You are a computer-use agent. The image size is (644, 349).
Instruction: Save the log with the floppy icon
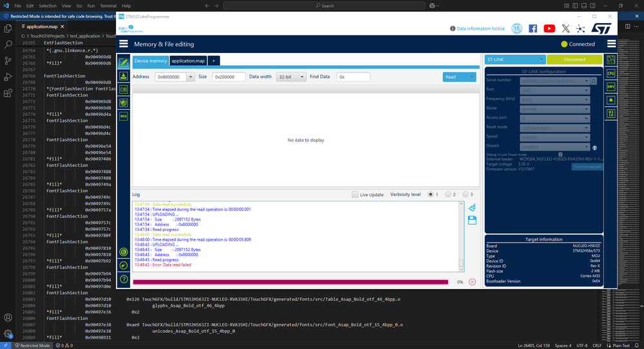tap(473, 221)
